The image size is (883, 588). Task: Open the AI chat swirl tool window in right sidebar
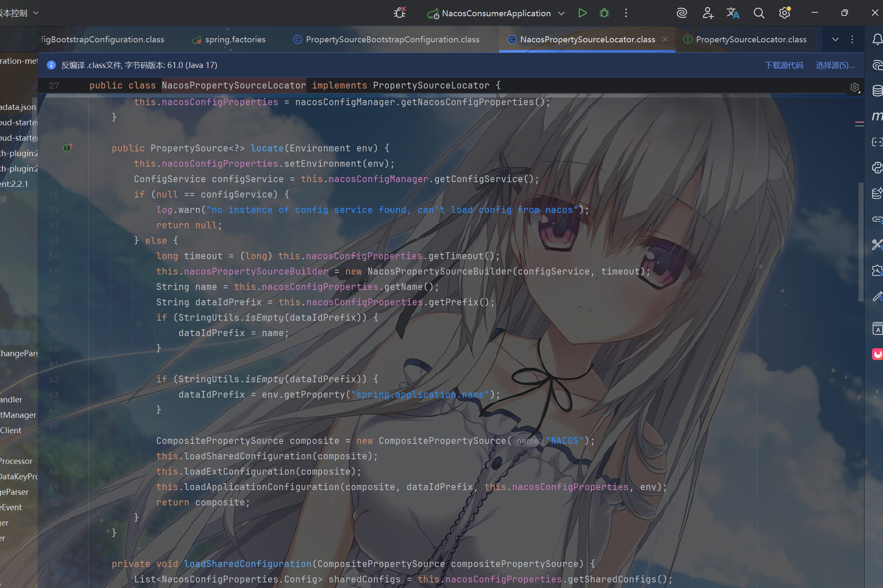tap(877, 65)
